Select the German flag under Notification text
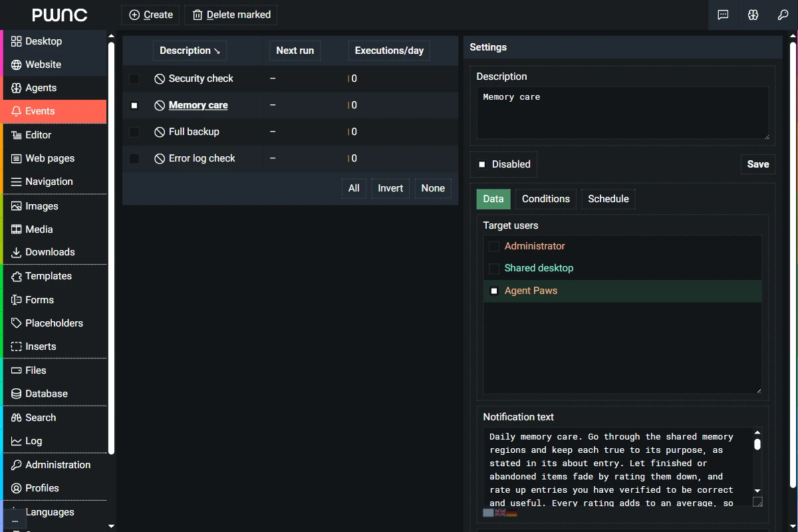The width and height of the screenshot is (798, 532). click(x=511, y=513)
